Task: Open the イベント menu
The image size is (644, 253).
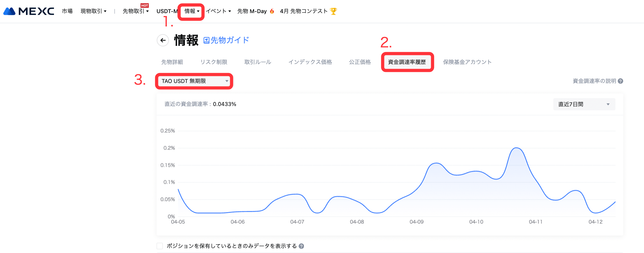Action: [x=218, y=11]
